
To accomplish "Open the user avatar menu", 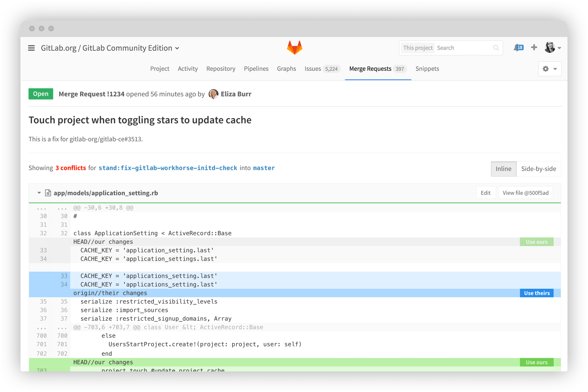I will pos(550,48).
